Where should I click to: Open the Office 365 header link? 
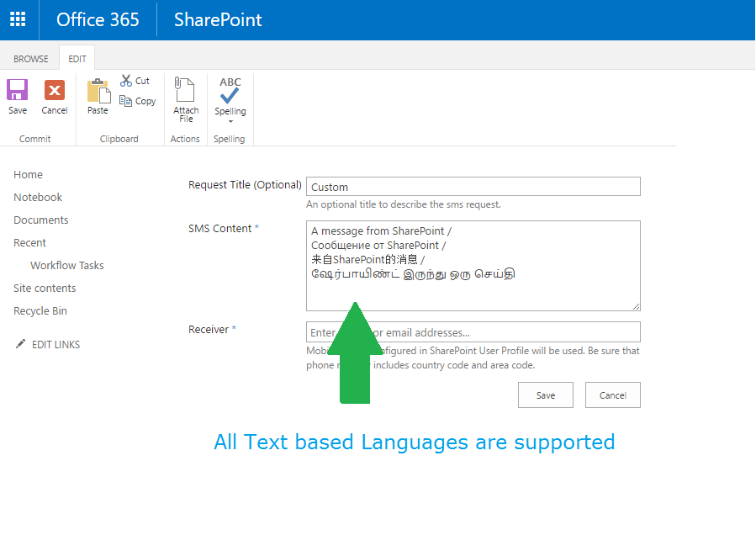tap(98, 20)
